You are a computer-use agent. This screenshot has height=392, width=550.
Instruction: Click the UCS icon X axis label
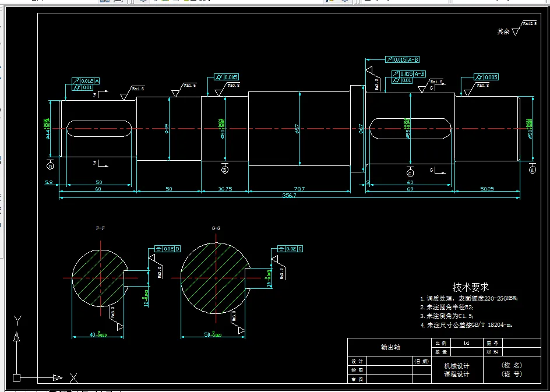73,378
